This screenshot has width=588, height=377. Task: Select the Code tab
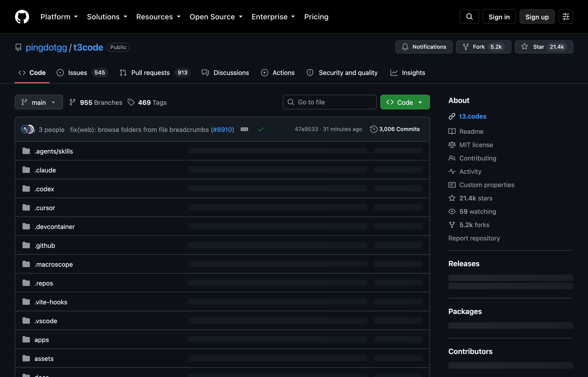point(32,73)
